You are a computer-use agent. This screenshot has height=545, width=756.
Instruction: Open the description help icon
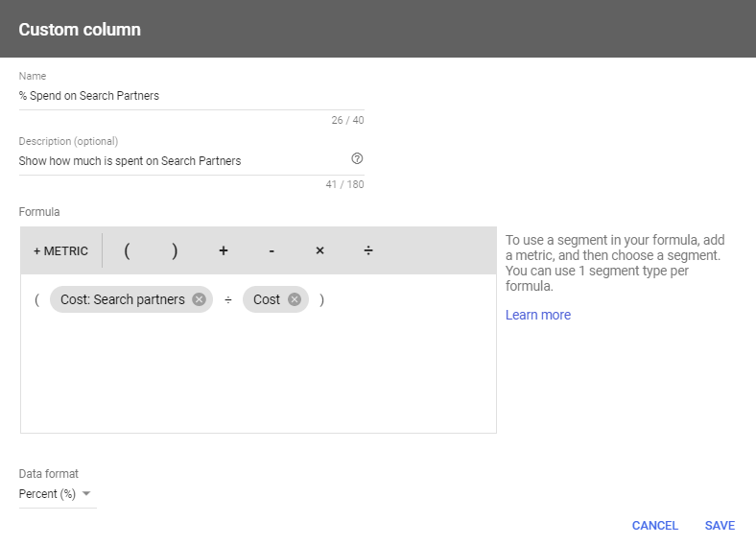357,158
